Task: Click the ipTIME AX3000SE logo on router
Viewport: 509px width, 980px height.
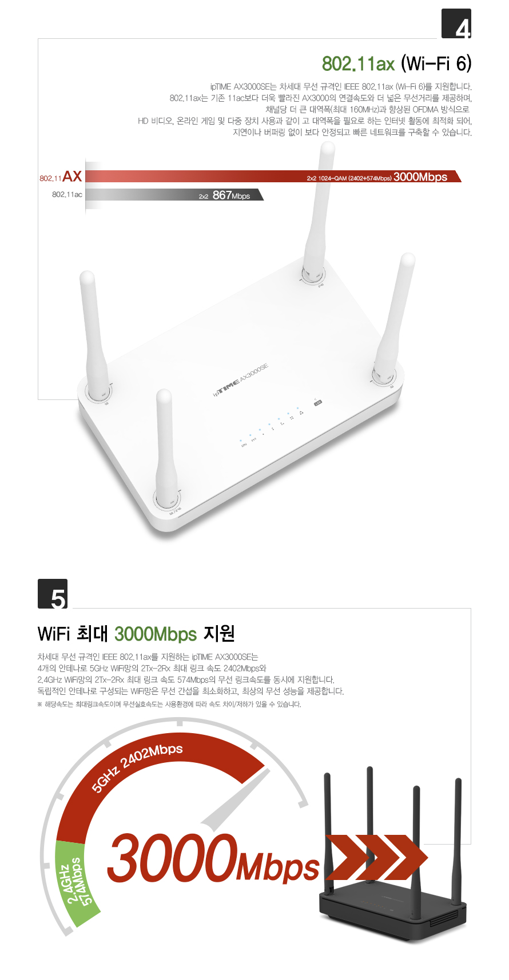Action: coord(241,380)
